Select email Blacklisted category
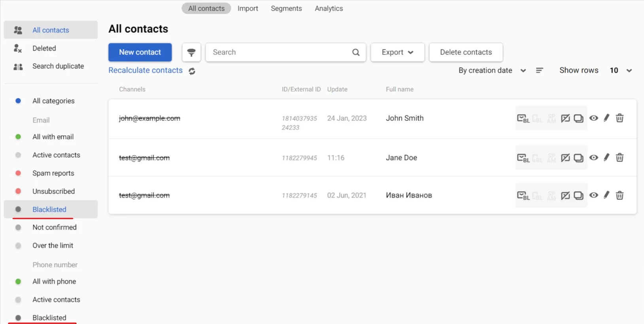This screenshot has width=644, height=324. (x=51, y=209)
